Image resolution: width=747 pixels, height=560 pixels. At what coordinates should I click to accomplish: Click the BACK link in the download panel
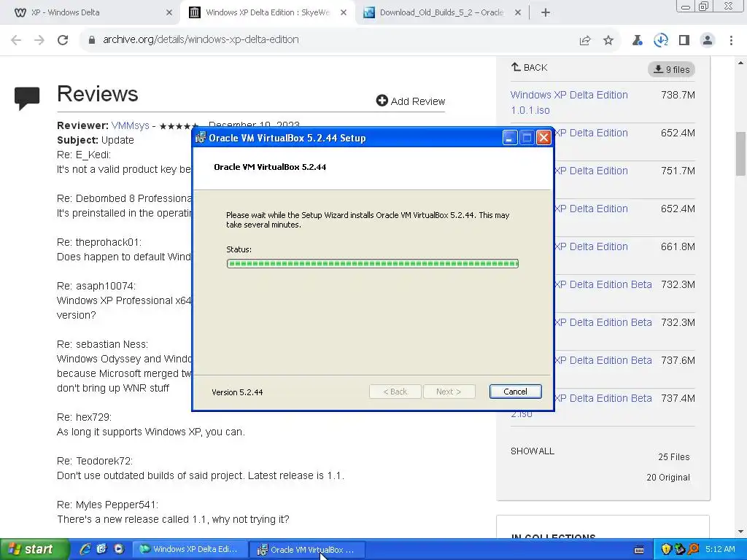pos(529,68)
